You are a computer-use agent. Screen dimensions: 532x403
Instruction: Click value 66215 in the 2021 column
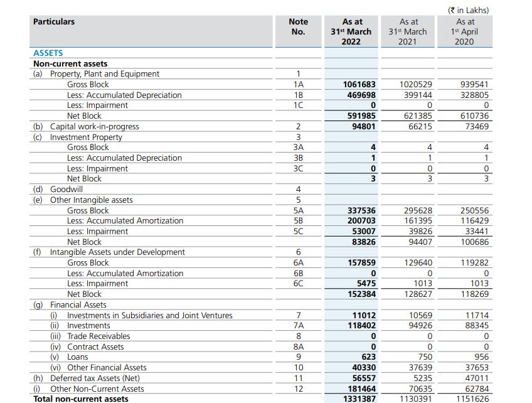click(x=420, y=126)
